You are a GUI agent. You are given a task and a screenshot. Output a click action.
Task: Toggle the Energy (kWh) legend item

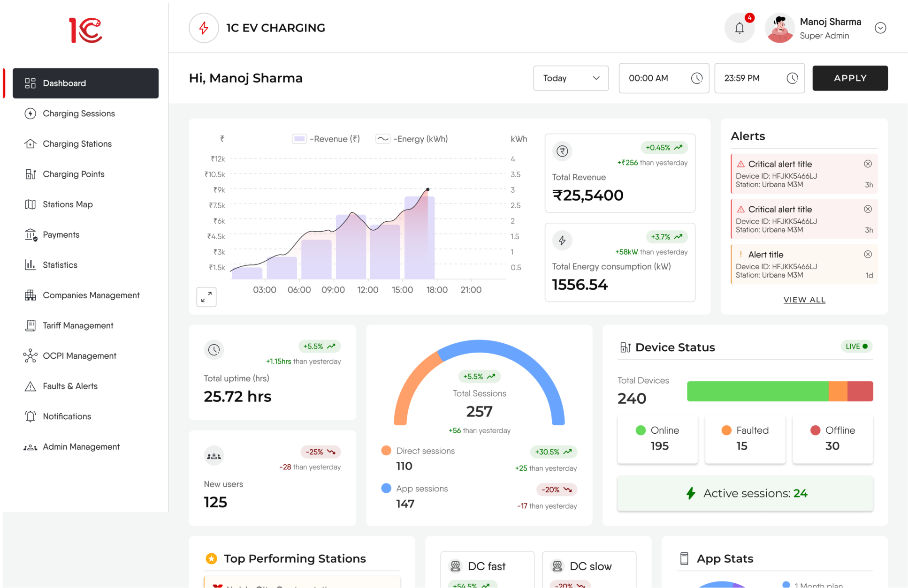click(412, 139)
